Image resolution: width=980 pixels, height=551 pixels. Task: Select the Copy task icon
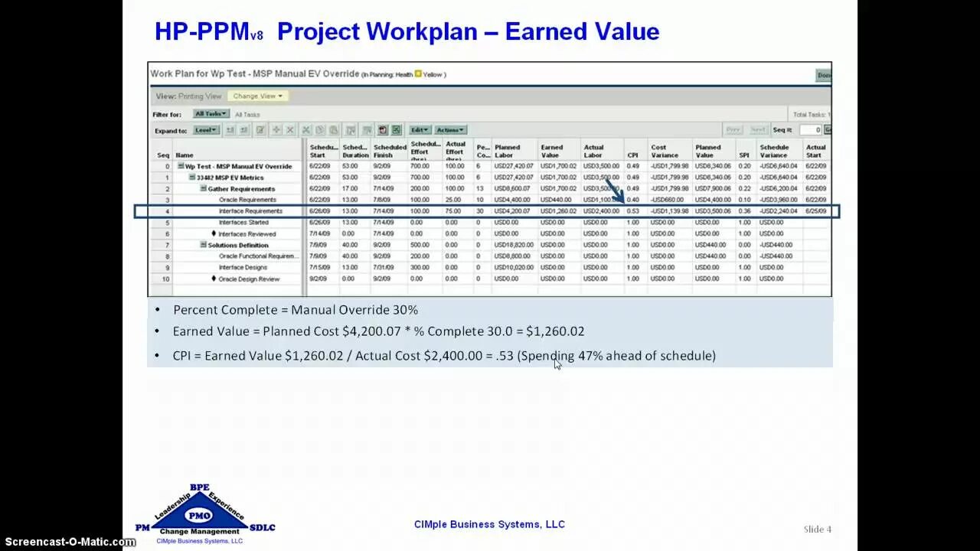[320, 130]
